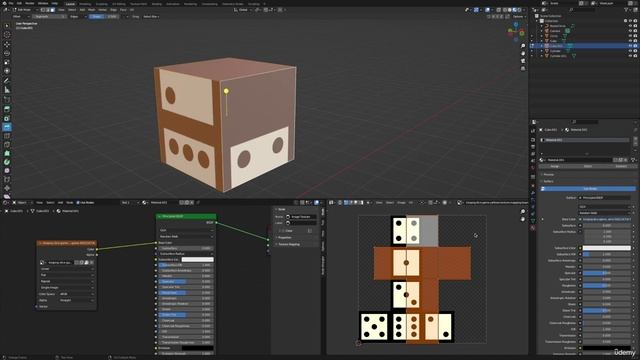Select the Loop Cut tool

pyautogui.click(x=7, y=136)
